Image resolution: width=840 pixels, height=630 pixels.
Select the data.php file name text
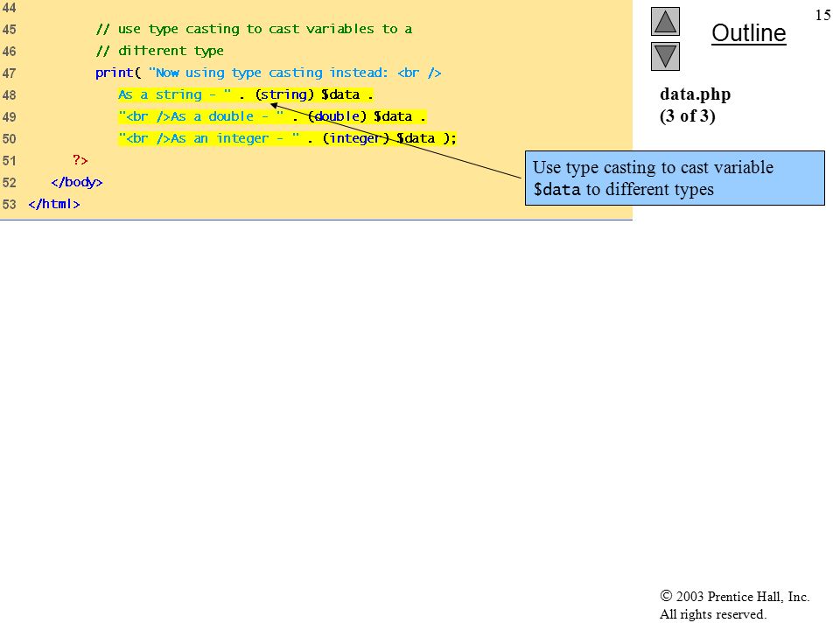[x=695, y=94]
